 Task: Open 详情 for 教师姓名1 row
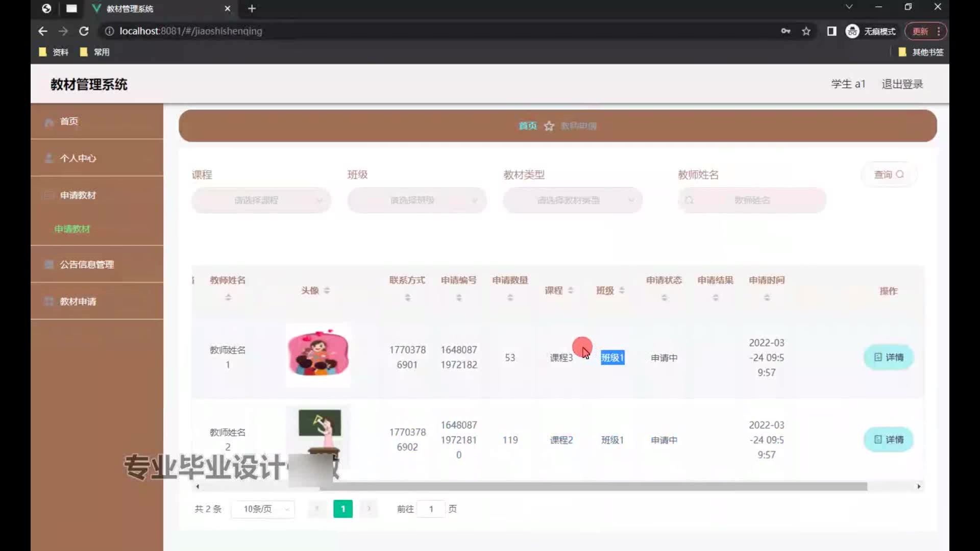pyautogui.click(x=888, y=357)
